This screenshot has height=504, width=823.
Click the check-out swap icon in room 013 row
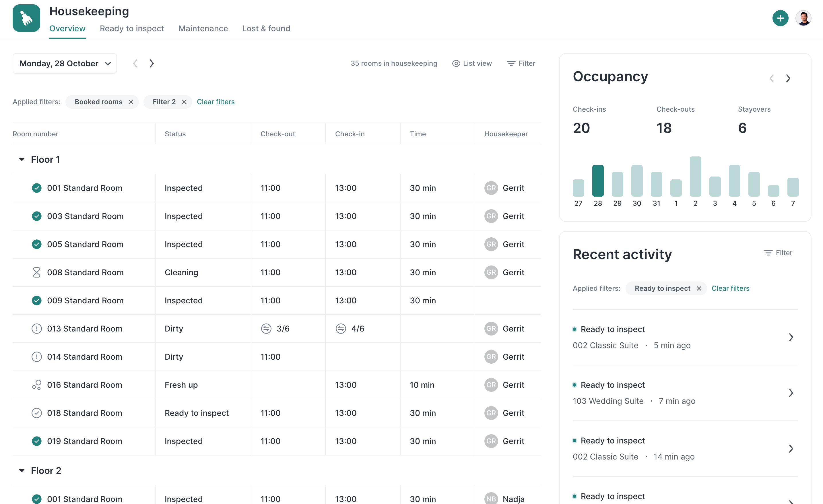click(x=266, y=329)
